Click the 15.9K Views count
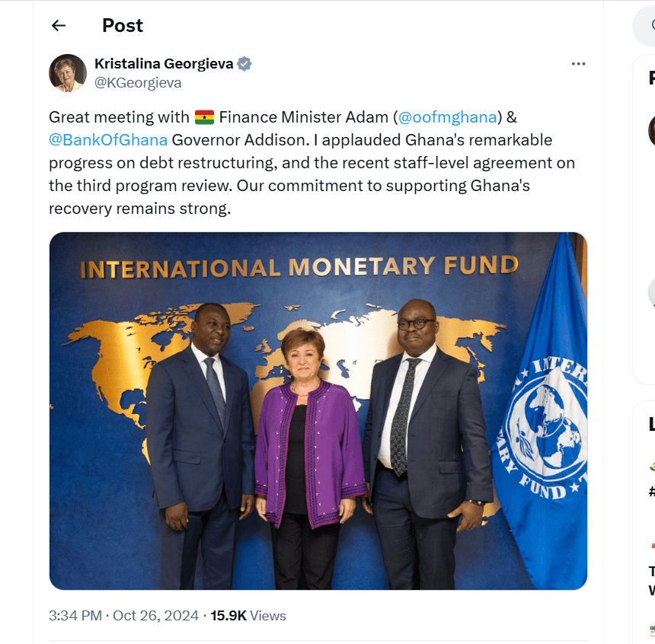Image resolution: width=655 pixels, height=644 pixels. click(248, 616)
